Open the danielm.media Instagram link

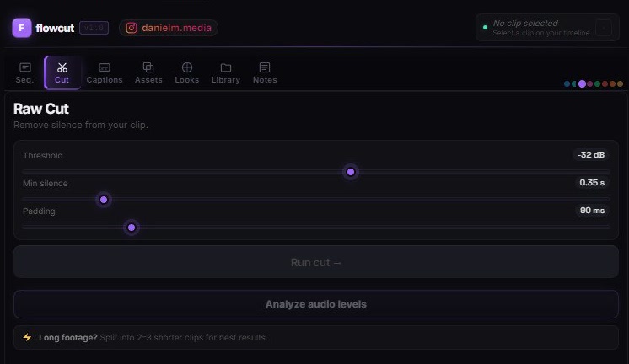coord(169,28)
